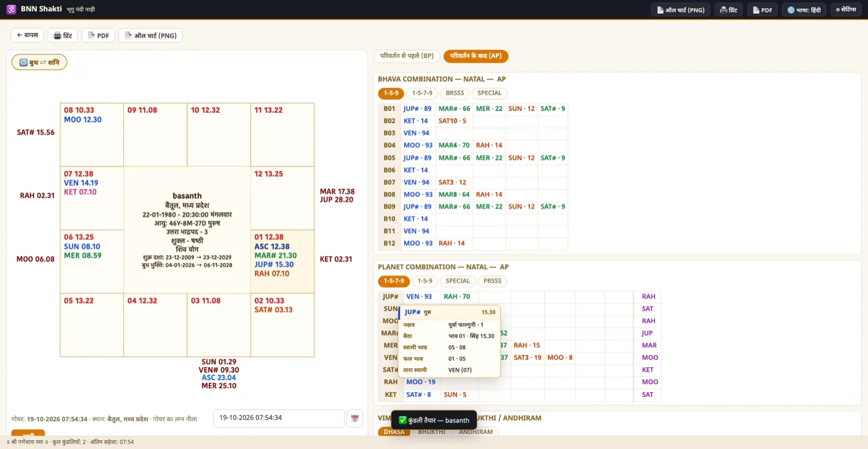The height and width of the screenshot is (449, 868).
Task: Click MAR4 · 70 cell in row B04
Action: (454, 145)
